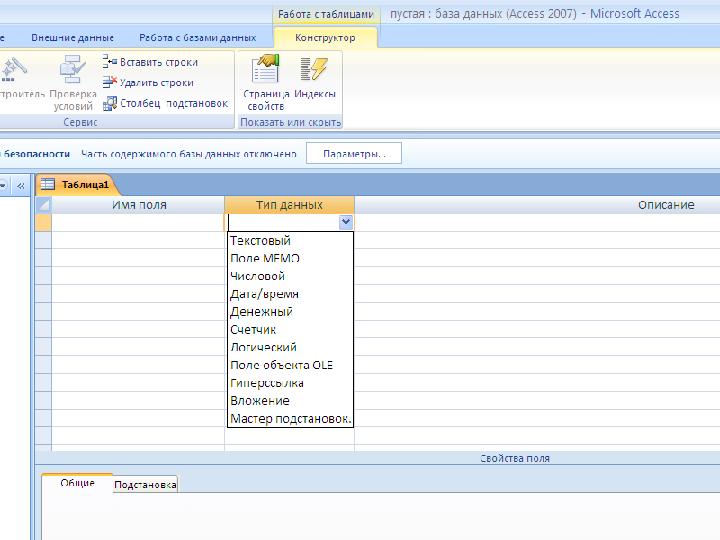Click the Описание column header

(537, 205)
